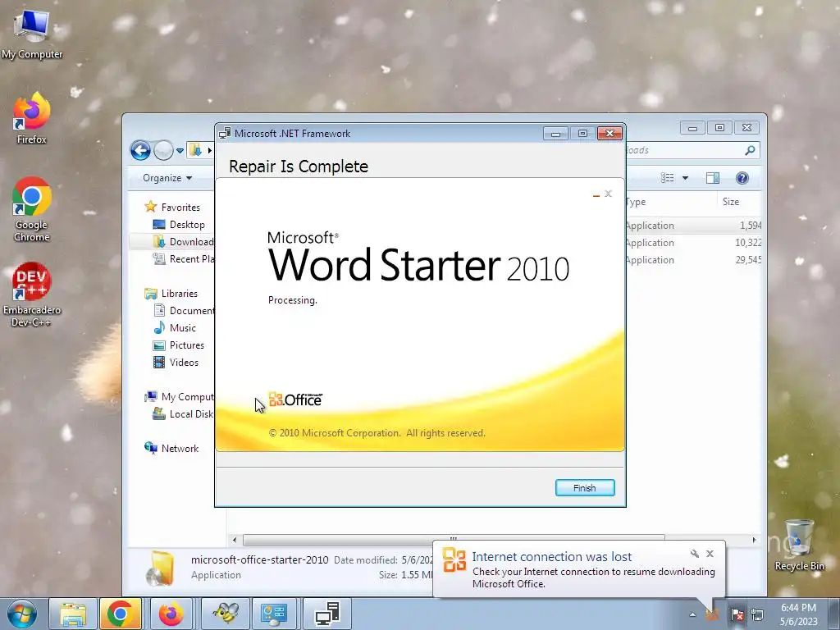Open the Organize menu
This screenshot has height=630, width=840.
click(167, 178)
